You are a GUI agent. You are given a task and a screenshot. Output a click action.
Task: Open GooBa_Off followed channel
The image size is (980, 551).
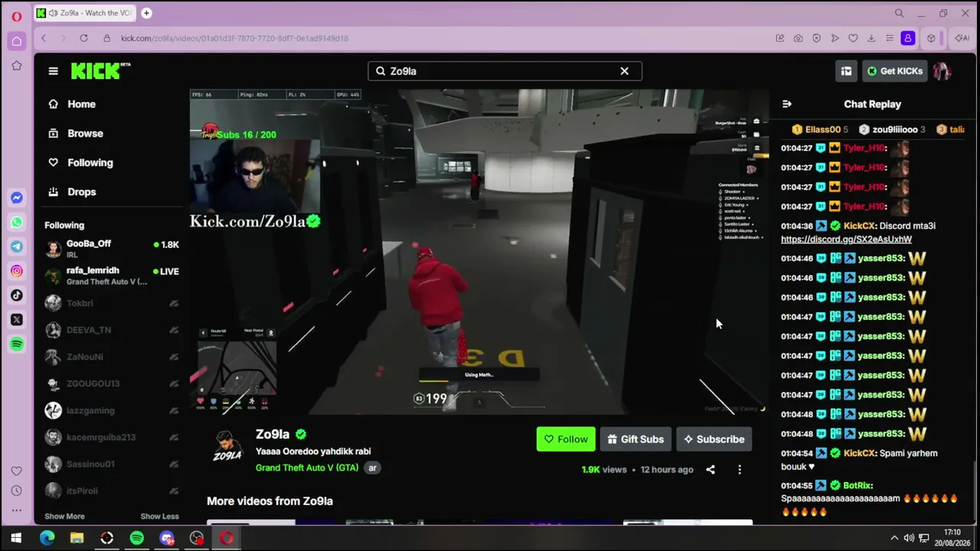[112, 249]
